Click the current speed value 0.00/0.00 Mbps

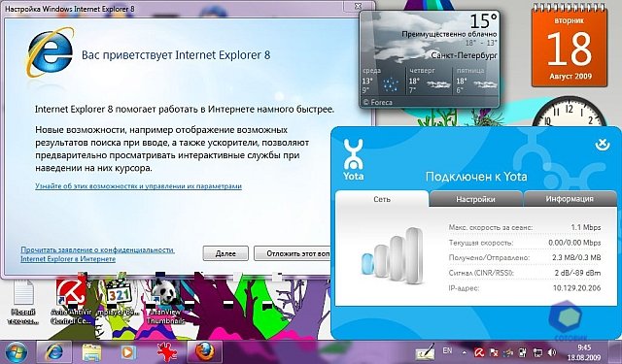click(574, 243)
